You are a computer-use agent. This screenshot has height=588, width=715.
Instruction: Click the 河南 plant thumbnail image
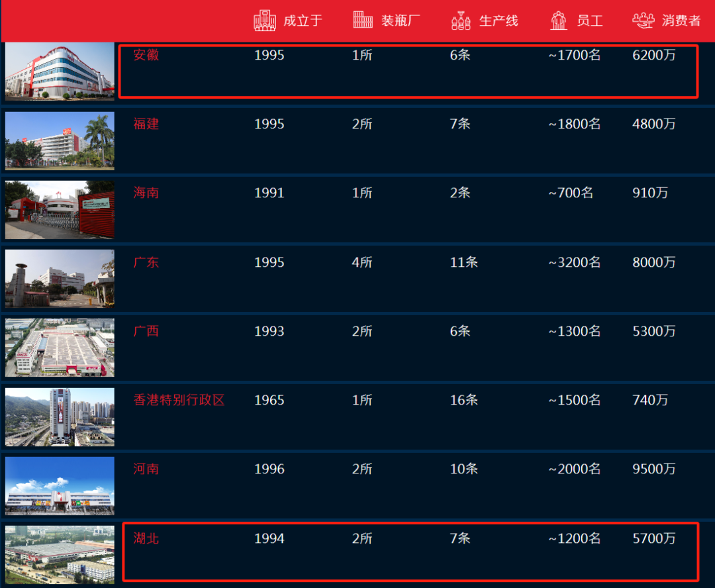tap(60, 485)
